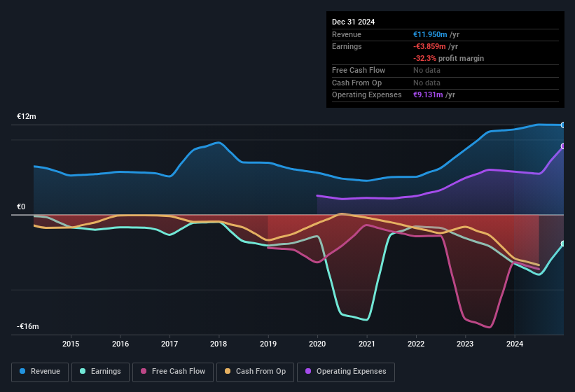
Task: Click the 2020 year axis label
Action: tap(317, 344)
